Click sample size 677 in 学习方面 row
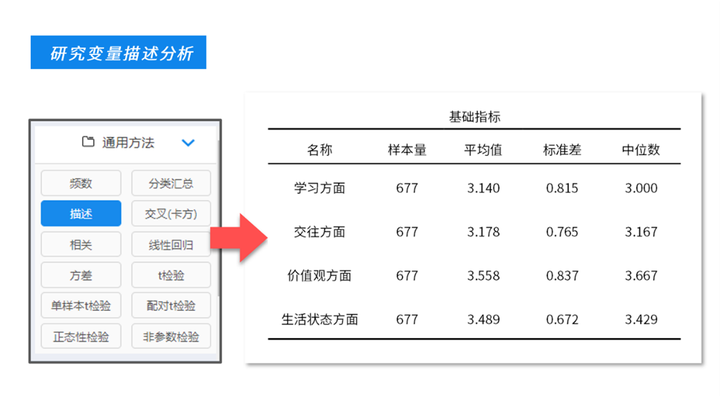Viewport: 720px width, 397px height. (407, 188)
